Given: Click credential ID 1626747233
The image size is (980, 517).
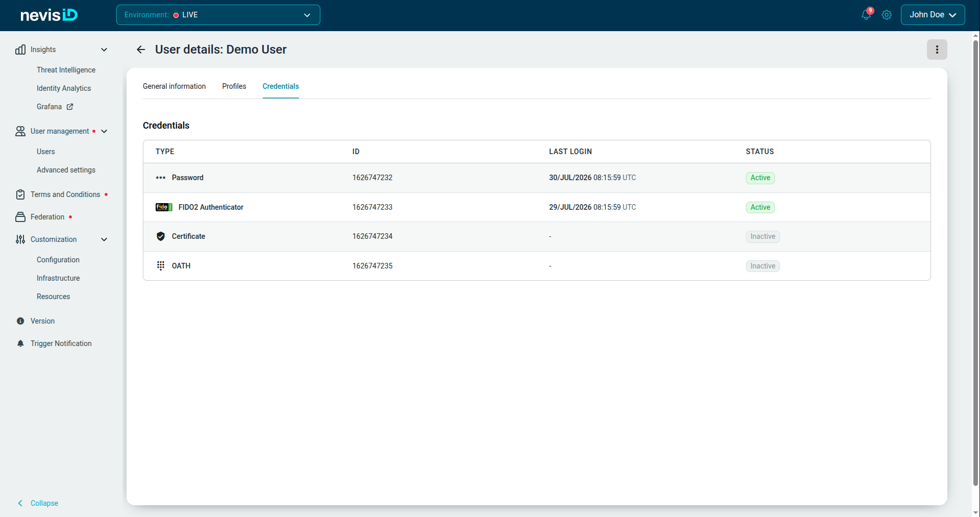Looking at the screenshot, I should [372, 207].
